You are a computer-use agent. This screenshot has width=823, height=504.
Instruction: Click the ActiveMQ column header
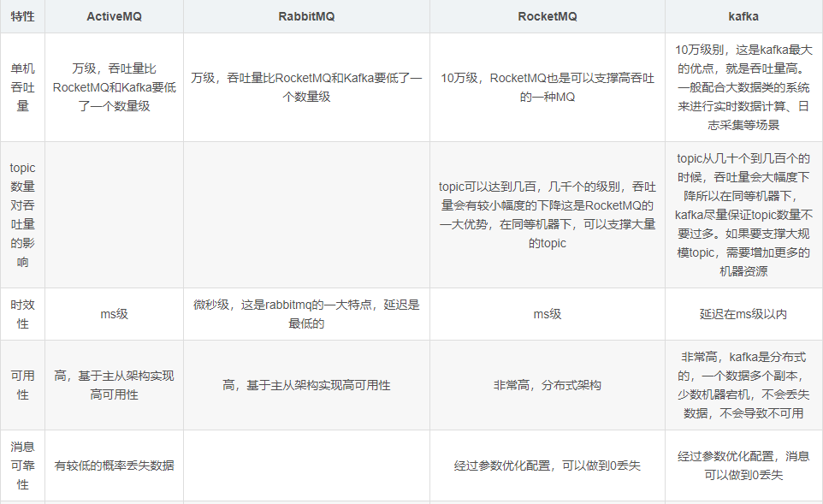click(x=114, y=16)
